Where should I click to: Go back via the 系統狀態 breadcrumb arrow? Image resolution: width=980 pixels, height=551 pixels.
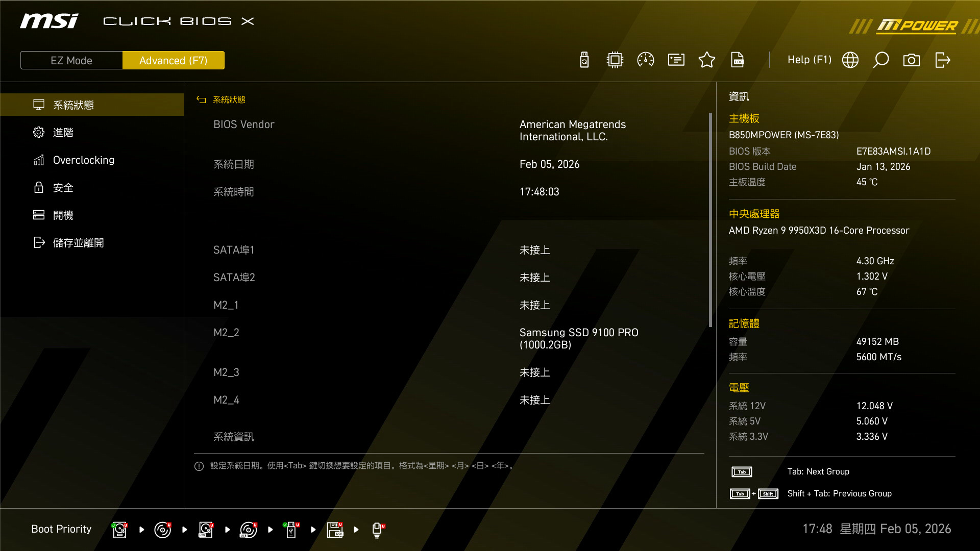point(201,100)
